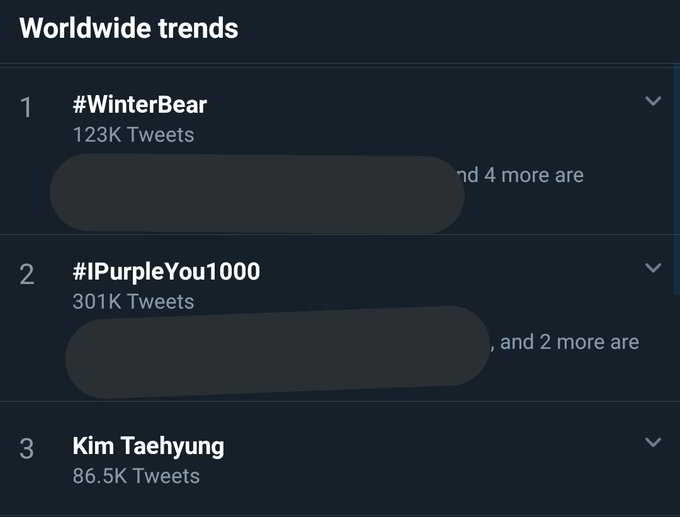The height and width of the screenshot is (517, 680).
Task: Click the Worldwide trends heading
Action: click(129, 27)
